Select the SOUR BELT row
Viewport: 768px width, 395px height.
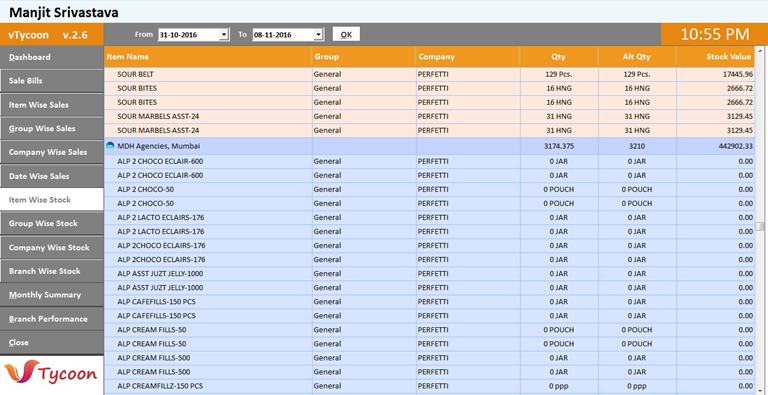tap(429, 74)
